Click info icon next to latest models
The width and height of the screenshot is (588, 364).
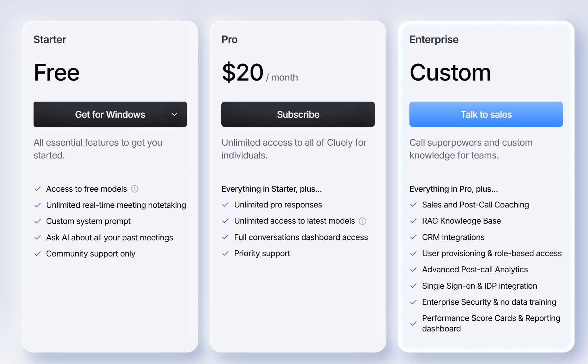tap(362, 221)
